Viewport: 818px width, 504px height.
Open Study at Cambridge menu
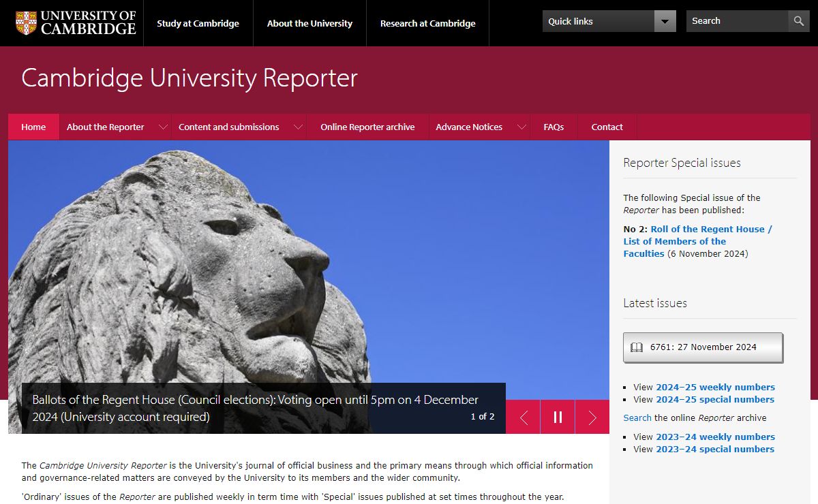(198, 23)
